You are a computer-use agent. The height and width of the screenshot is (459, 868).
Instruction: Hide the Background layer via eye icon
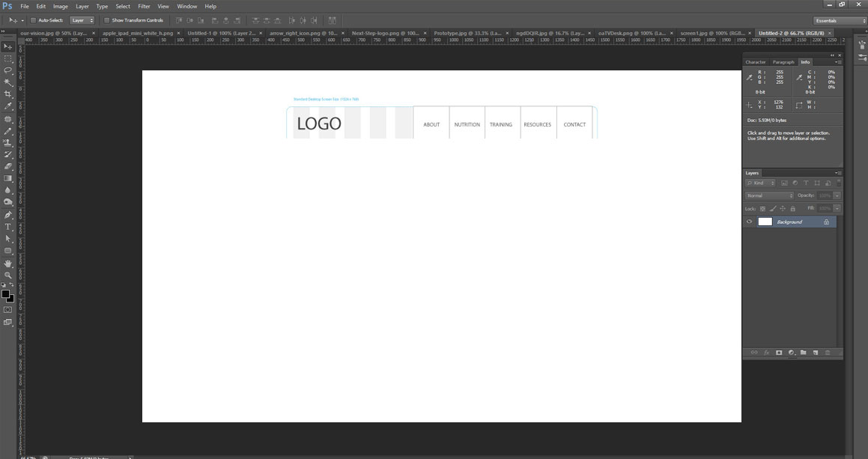(750, 222)
